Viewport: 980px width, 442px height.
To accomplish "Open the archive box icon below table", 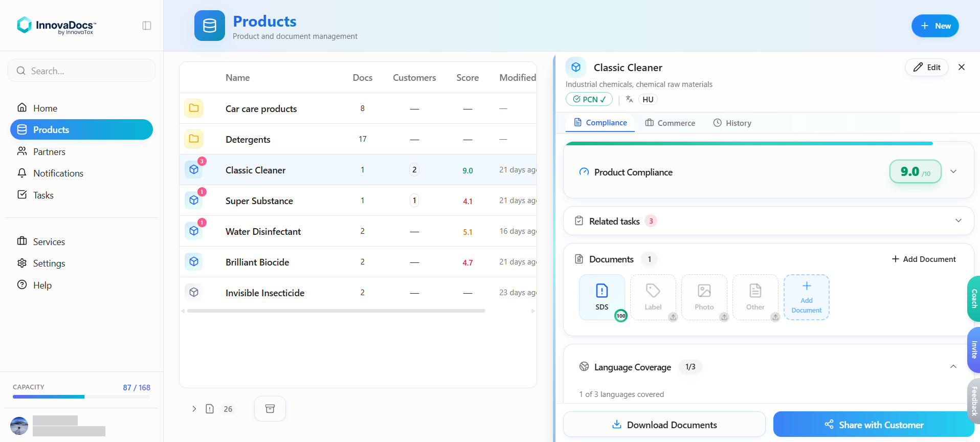I will (270, 409).
